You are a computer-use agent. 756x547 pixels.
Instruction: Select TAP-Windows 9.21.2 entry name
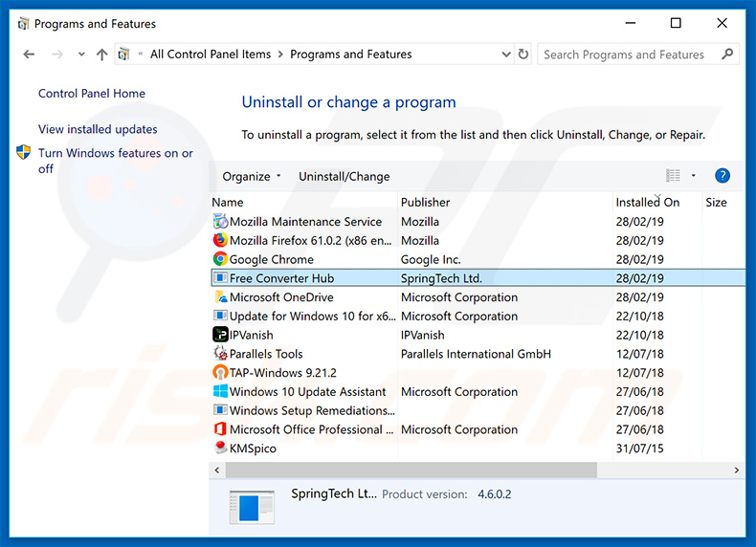pyautogui.click(x=283, y=373)
